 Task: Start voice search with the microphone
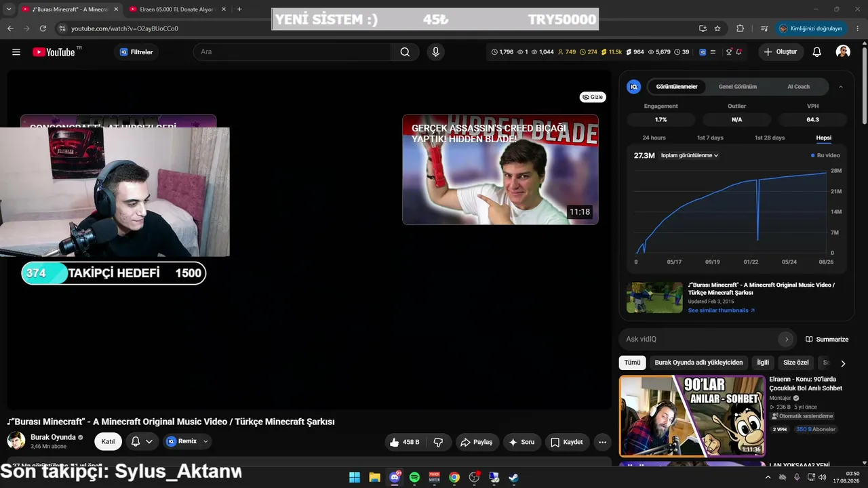pos(435,52)
